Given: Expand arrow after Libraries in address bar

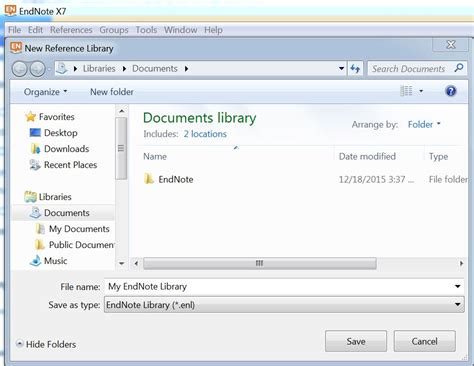Looking at the screenshot, I should point(124,69).
